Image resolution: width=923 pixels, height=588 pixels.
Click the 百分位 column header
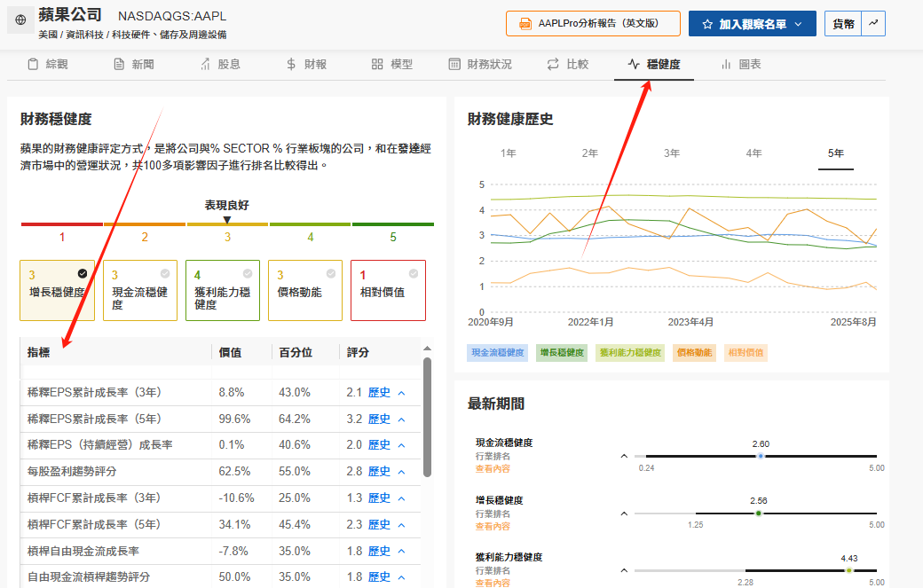click(296, 352)
